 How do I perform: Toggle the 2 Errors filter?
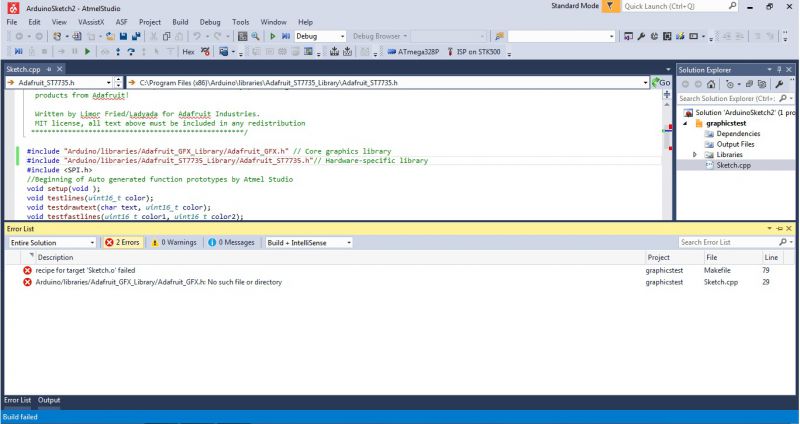pyautogui.click(x=122, y=242)
